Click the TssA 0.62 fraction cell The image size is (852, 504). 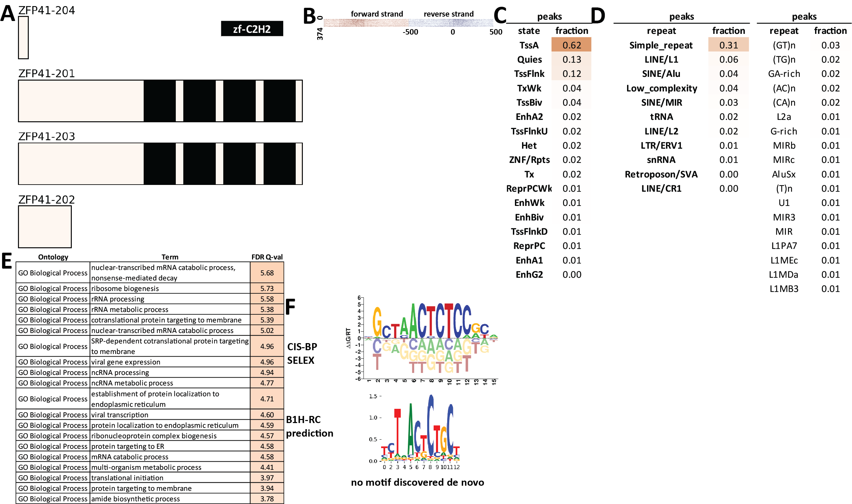click(571, 45)
